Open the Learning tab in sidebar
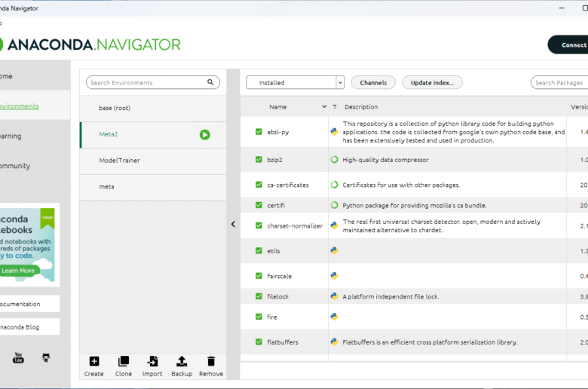Image resolution: width=588 pixels, height=389 pixels. (34, 136)
